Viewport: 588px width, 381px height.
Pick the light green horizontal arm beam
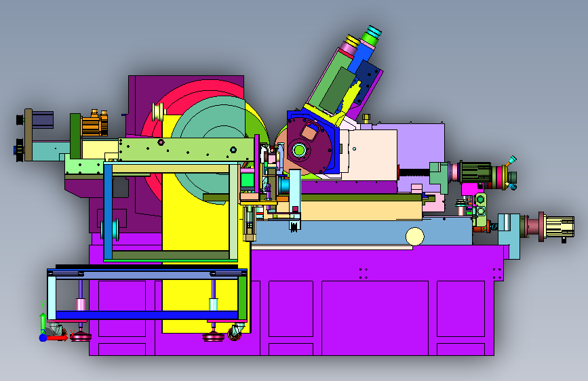[x=187, y=150]
